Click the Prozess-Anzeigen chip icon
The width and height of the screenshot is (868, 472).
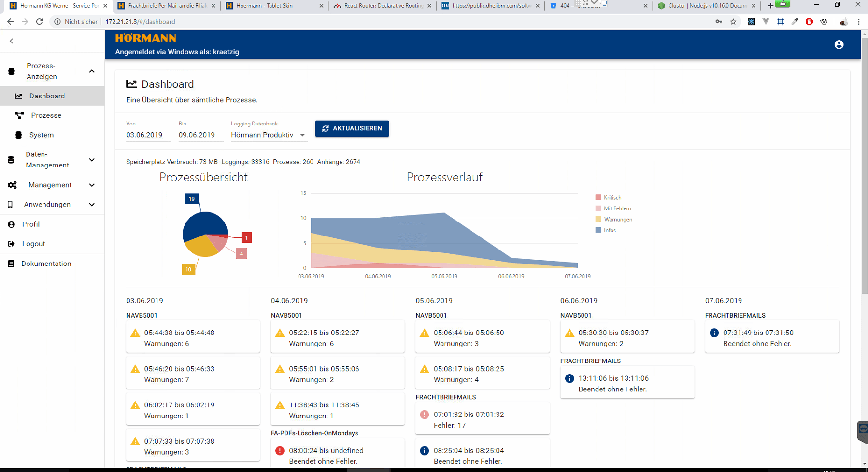pyautogui.click(x=12, y=71)
